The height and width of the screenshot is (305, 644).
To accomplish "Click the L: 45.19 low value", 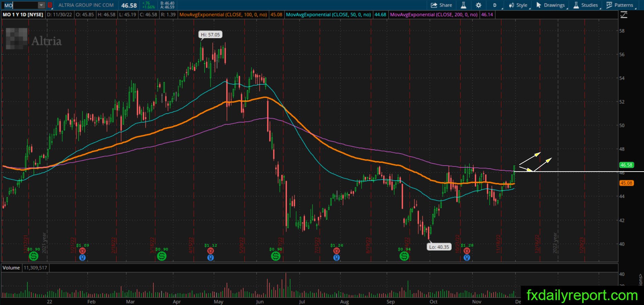I will click(127, 15).
